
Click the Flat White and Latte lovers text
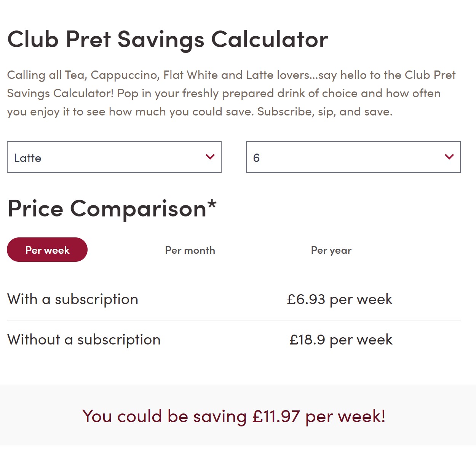[236, 75]
